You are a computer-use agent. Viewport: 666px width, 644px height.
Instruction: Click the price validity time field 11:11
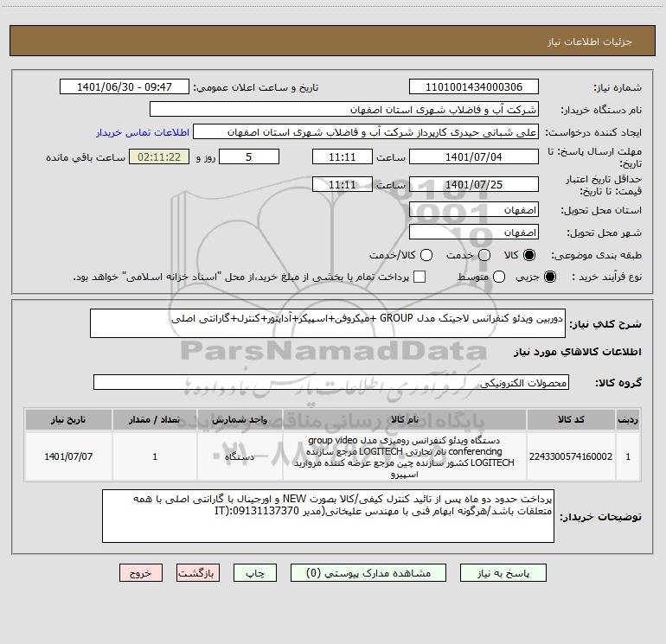tap(343, 184)
